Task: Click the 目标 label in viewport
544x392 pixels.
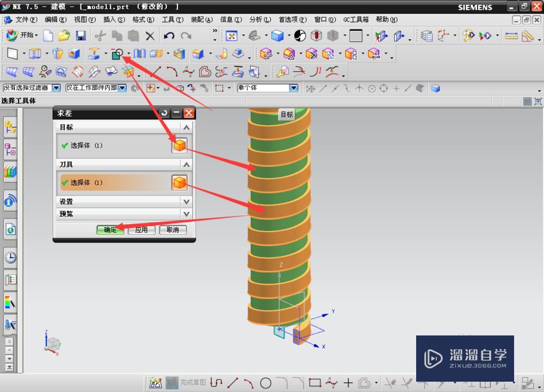Action: (x=287, y=114)
